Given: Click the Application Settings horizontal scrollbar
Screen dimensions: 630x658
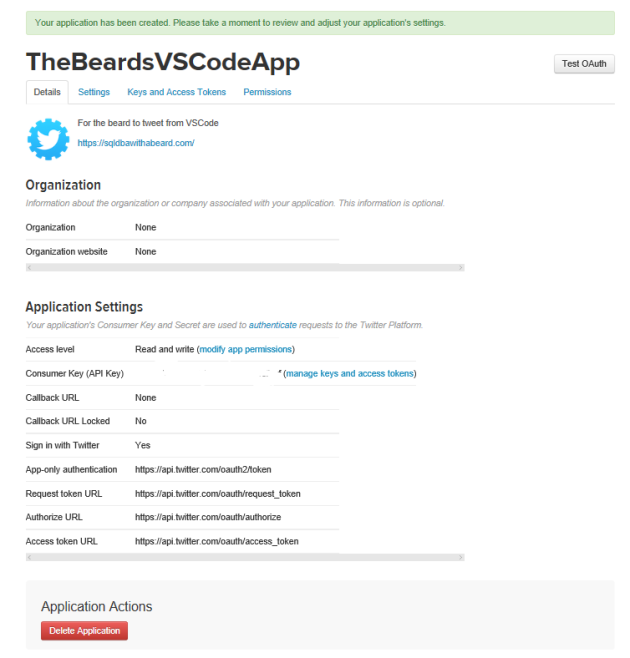Looking at the screenshot, I should point(245,557).
